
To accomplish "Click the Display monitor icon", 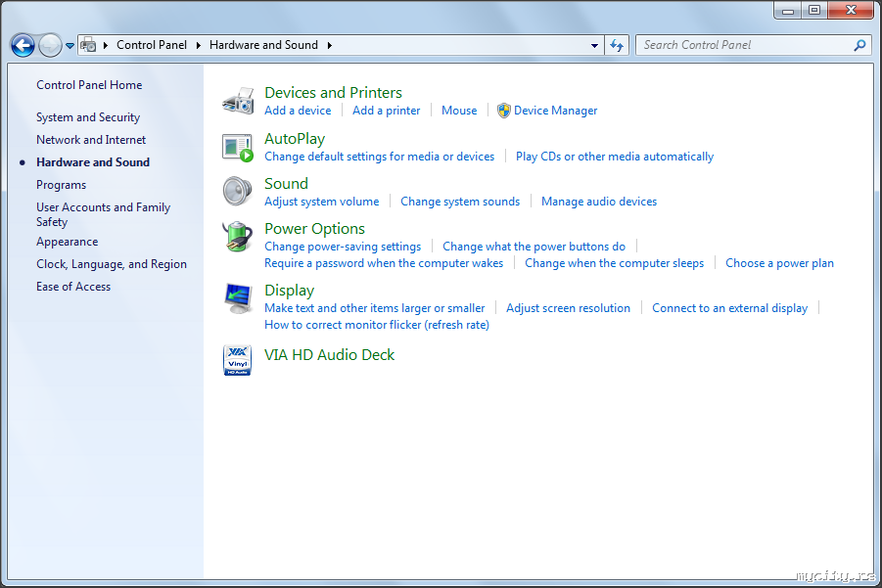I will pyautogui.click(x=238, y=298).
